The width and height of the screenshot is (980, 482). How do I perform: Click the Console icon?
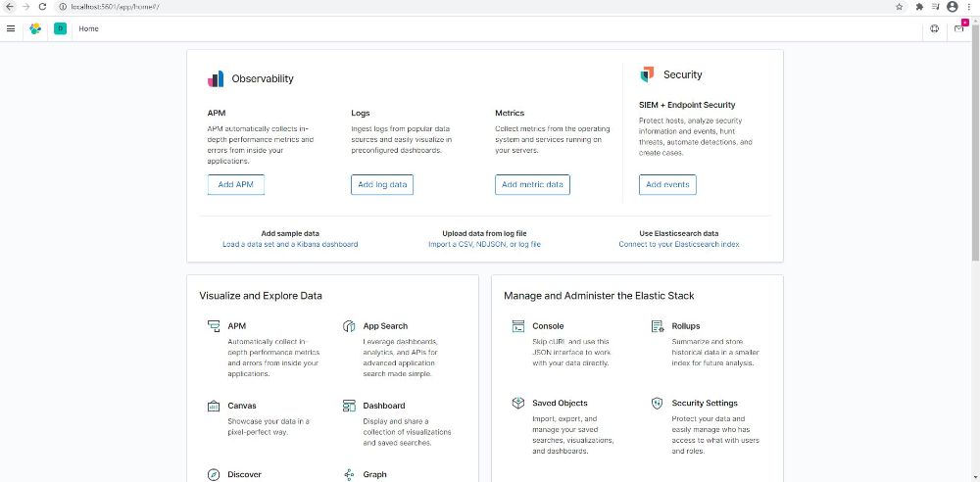[518, 326]
